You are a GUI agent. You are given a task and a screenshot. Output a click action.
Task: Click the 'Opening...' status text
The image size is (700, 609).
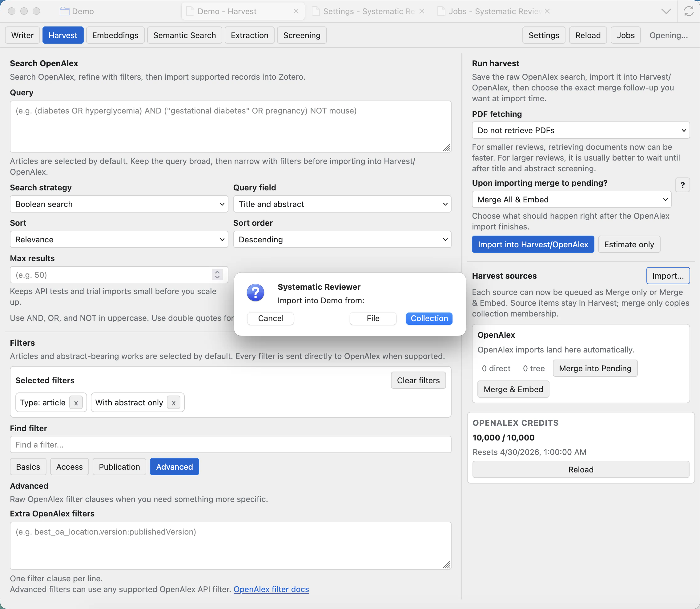click(668, 35)
